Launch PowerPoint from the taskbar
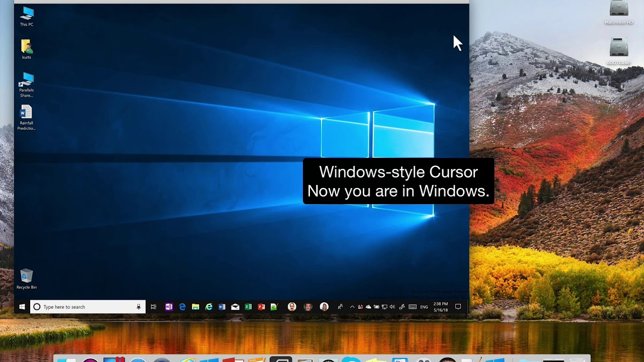Screen dimensions: 644x362 [261, 307]
